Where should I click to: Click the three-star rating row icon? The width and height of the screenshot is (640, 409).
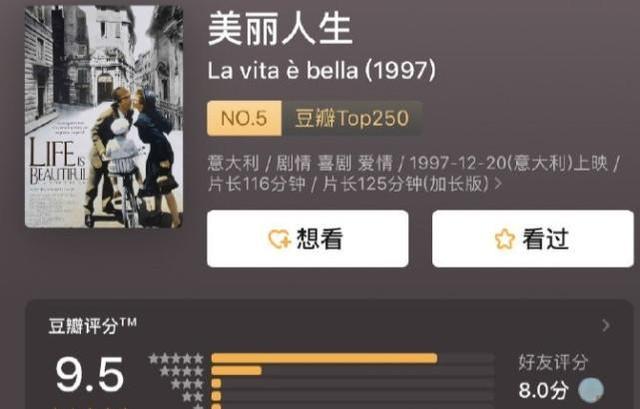tap(187, 384)
